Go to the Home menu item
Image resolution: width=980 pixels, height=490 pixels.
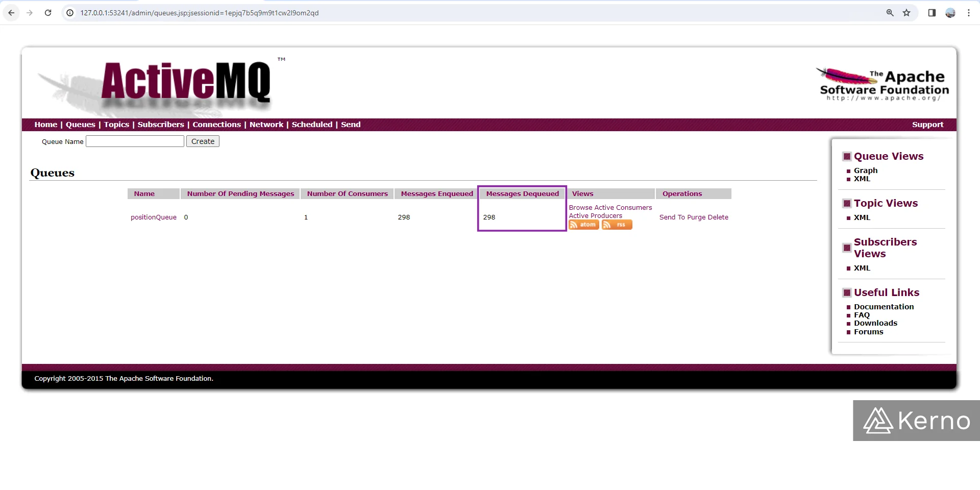(x=46, y=125)
